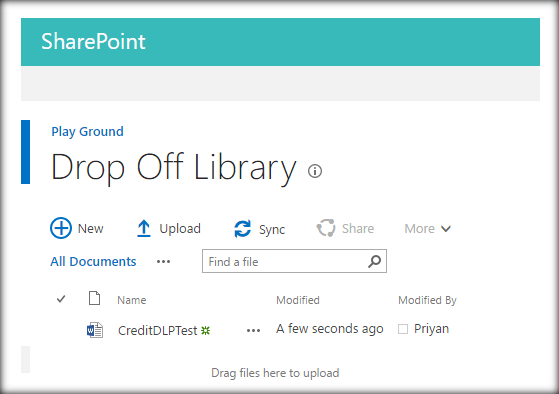Screen dimensions: 559x394
Task: Click the search magnifier icon
Action: 374,261
